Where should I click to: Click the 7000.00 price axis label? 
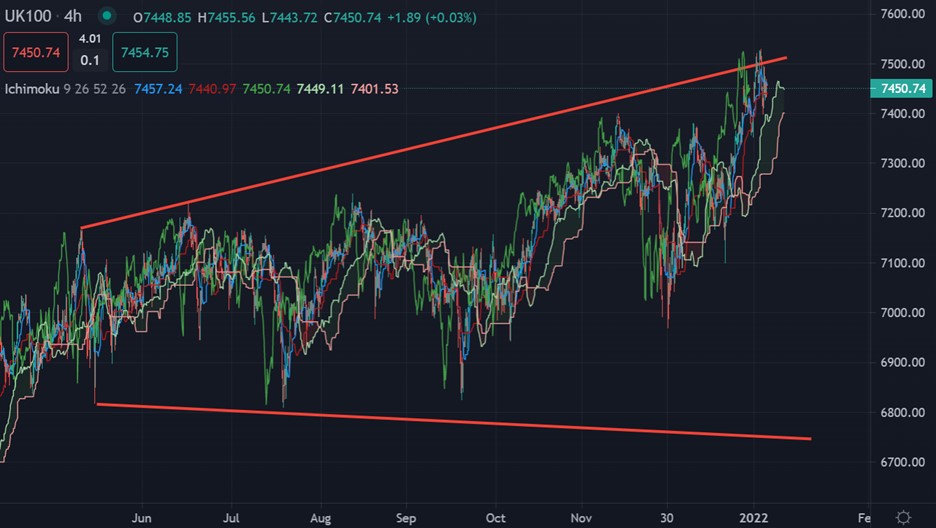click(x=903, y=313)
